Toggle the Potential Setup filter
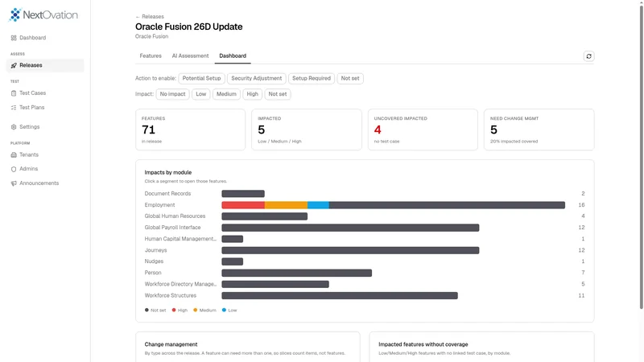Viewport: 644px width, 362px height. coord(202,78)
